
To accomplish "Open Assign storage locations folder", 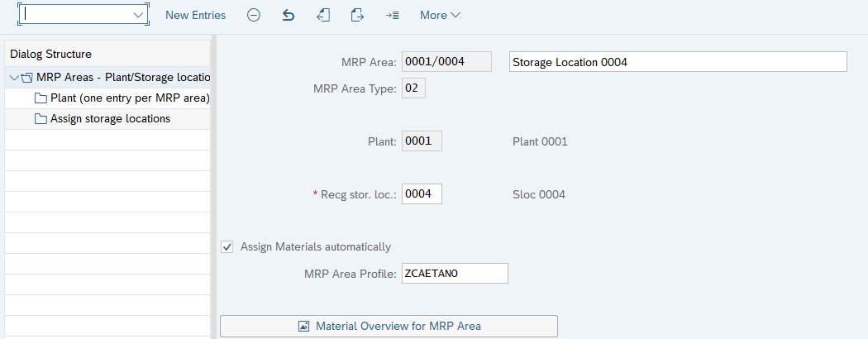I will (x=110, y=118).
